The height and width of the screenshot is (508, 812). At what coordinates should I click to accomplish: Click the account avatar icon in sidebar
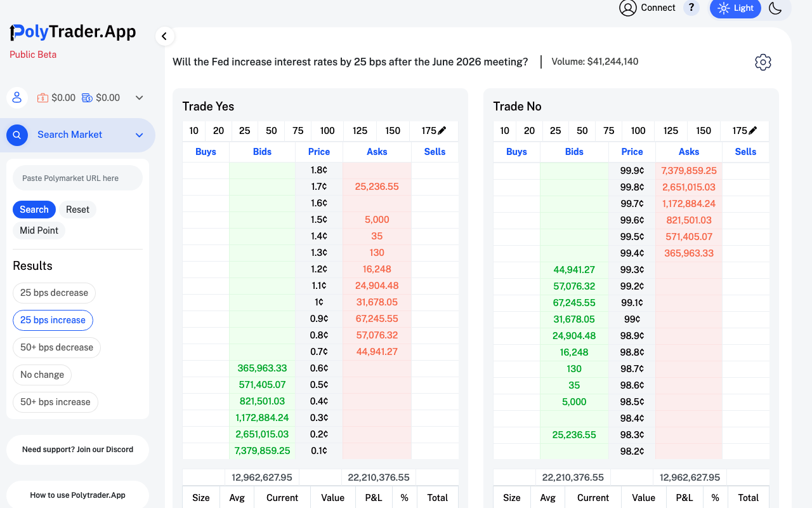point(17,98)
